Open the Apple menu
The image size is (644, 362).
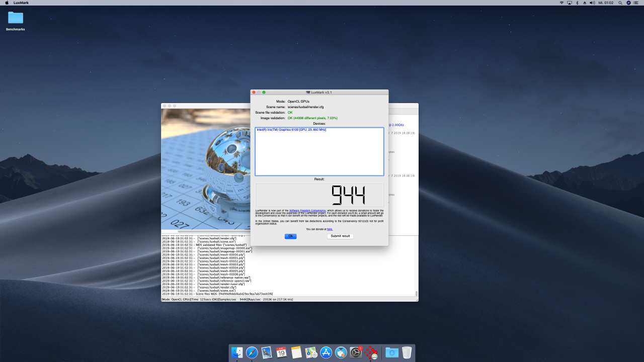click(x=7, y=3)
